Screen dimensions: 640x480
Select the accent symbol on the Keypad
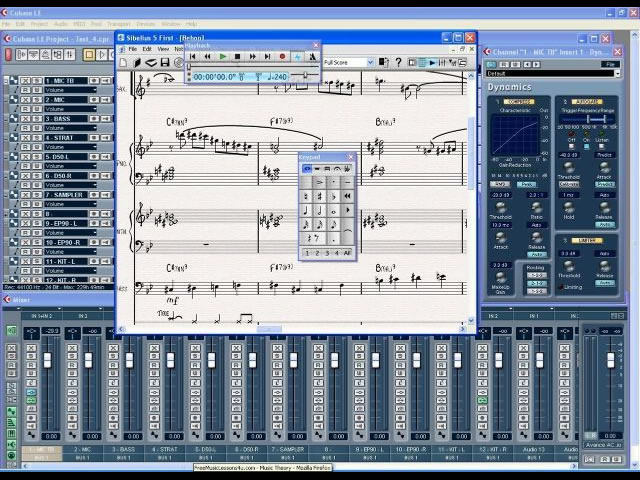320,182
